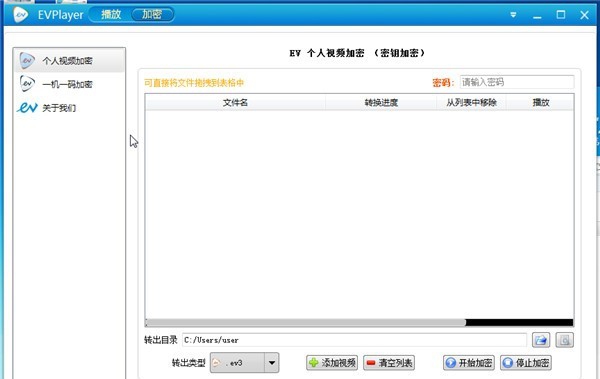Click the 清空列表 button
Viewport: 600px width, 379px height.
pos(389,363)
